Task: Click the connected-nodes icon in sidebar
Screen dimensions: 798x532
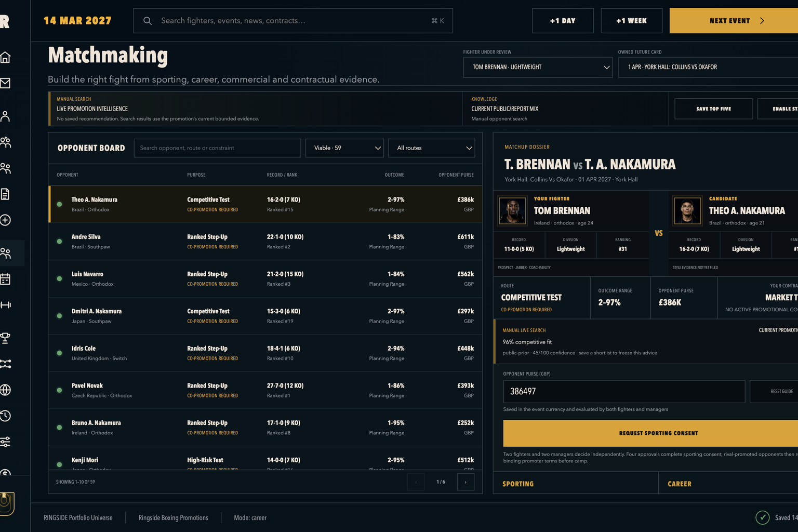Action: (5, 364)
